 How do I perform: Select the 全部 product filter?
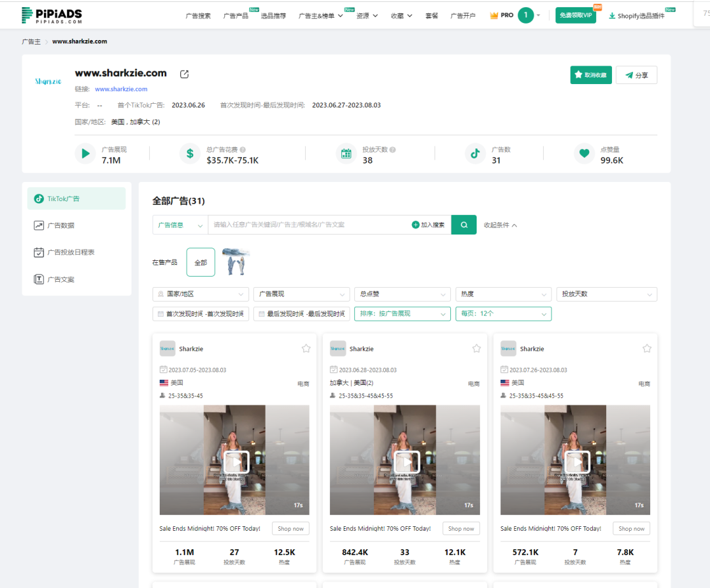tap(201, 262)
